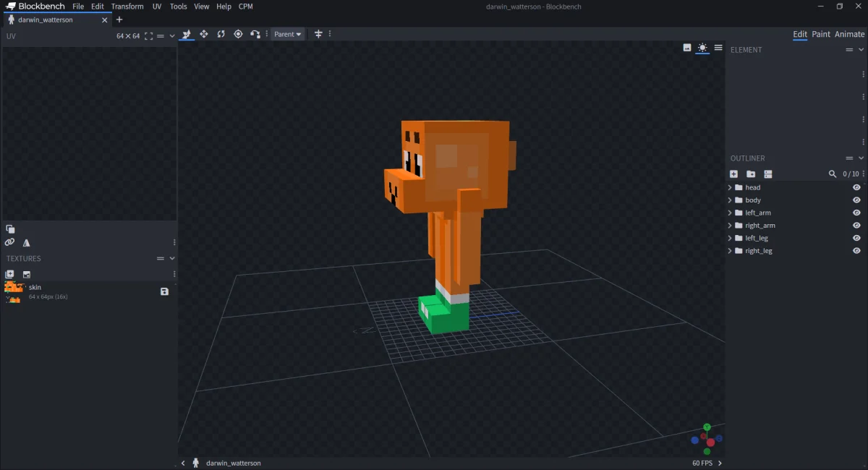Open the Tools menu
The width and height of the screenshot is (868, 470).
(x=178, y=7)
